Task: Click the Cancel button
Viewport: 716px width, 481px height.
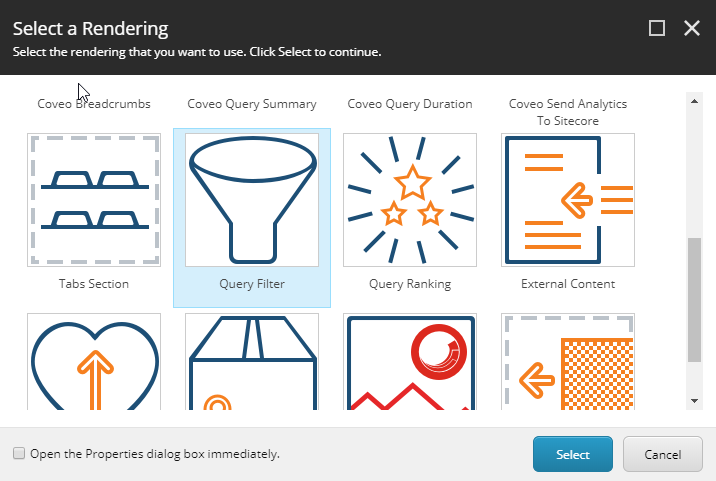Action: click(x=663, y=454)
